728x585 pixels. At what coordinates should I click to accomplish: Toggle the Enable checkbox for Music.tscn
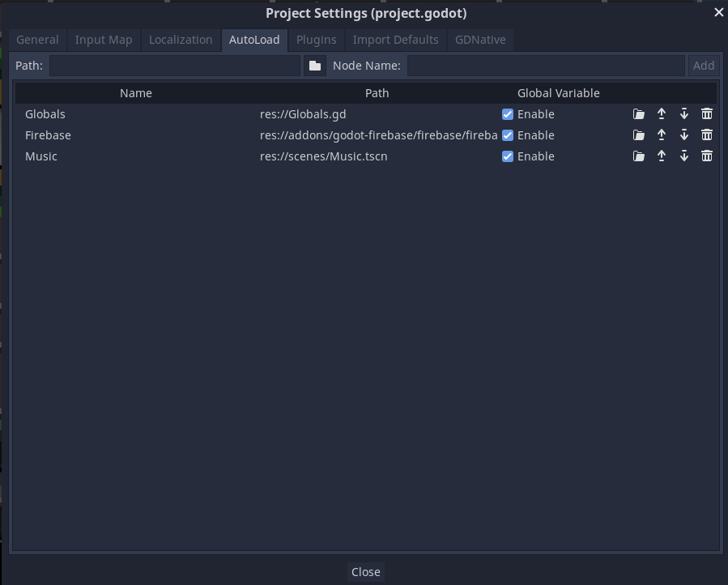click(508, 156)
